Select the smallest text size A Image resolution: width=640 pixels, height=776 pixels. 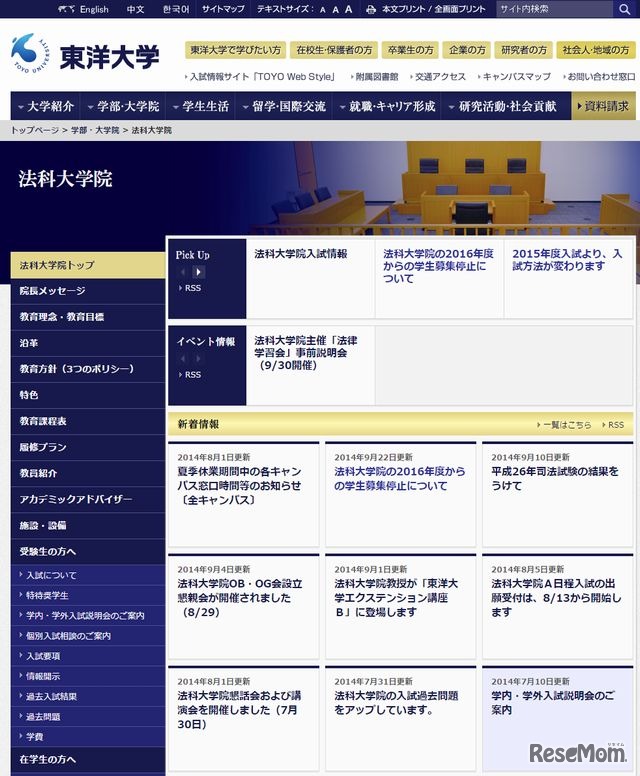click(x=323, y=10)
